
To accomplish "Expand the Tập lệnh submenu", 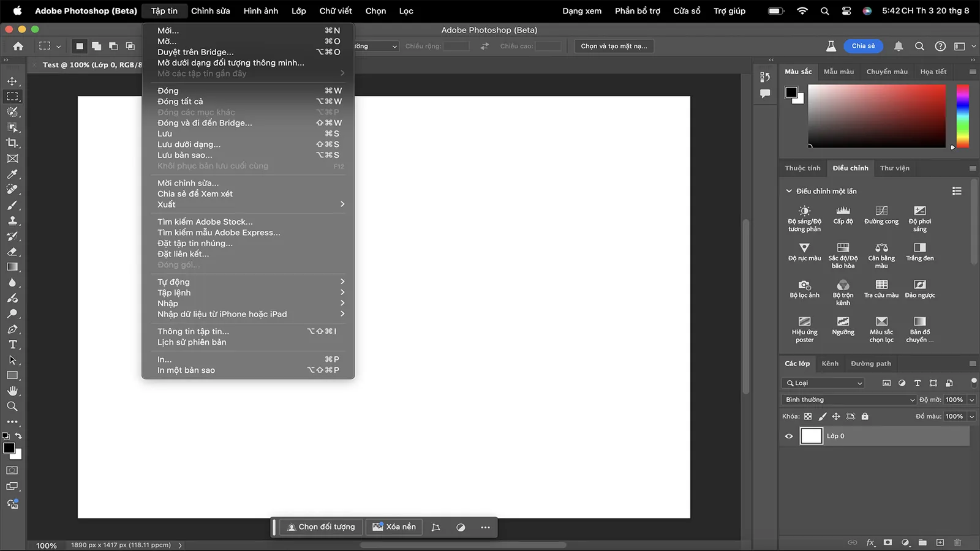I will 248,293.
